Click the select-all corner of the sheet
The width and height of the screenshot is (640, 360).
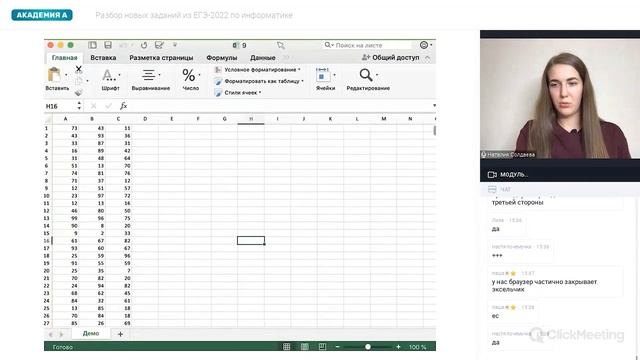[x=48, y=119]
